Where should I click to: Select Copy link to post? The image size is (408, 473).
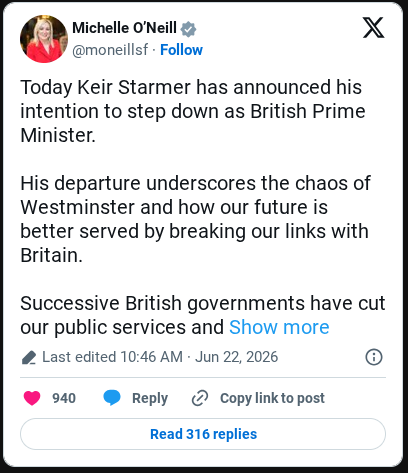pos(272,398)
